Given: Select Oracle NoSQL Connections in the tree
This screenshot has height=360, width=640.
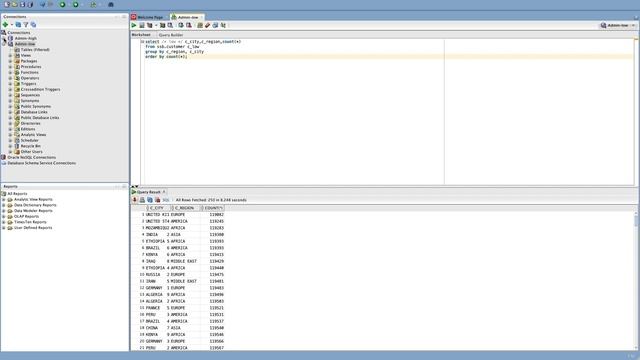Looking at the screenshot, I should (x=31, y=158).
